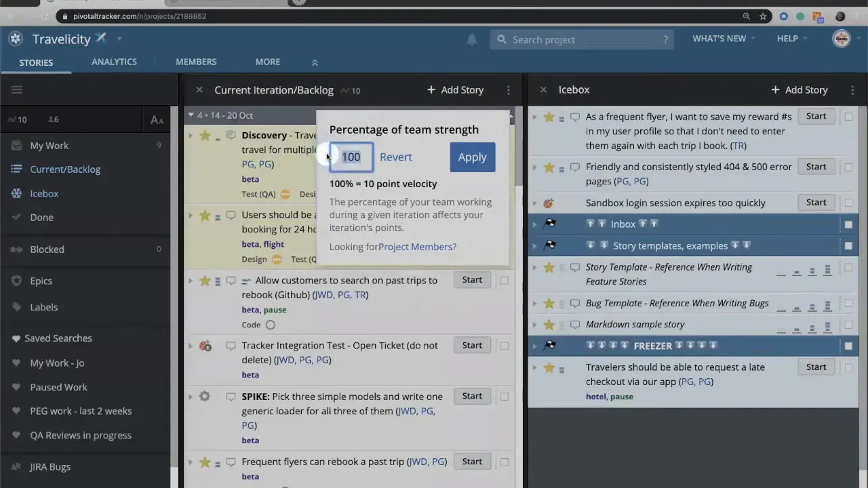The height and width of the screenshot is (488, 868).
Task: Toggle the sidebar hamburger menu icon
Action: pyautogui.click(x=17, y=89)
